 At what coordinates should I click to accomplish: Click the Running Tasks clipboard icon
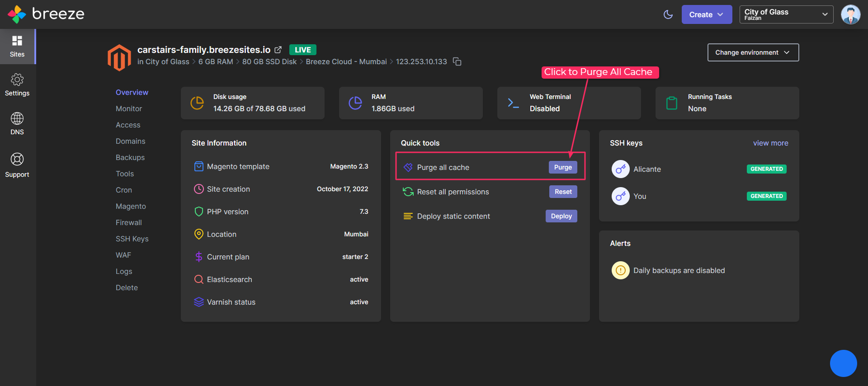672,103
